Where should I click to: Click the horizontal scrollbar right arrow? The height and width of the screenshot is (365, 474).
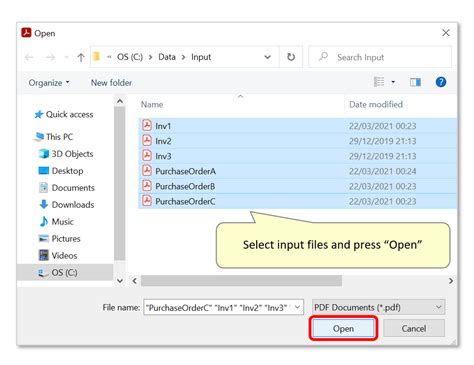(451, 281)
